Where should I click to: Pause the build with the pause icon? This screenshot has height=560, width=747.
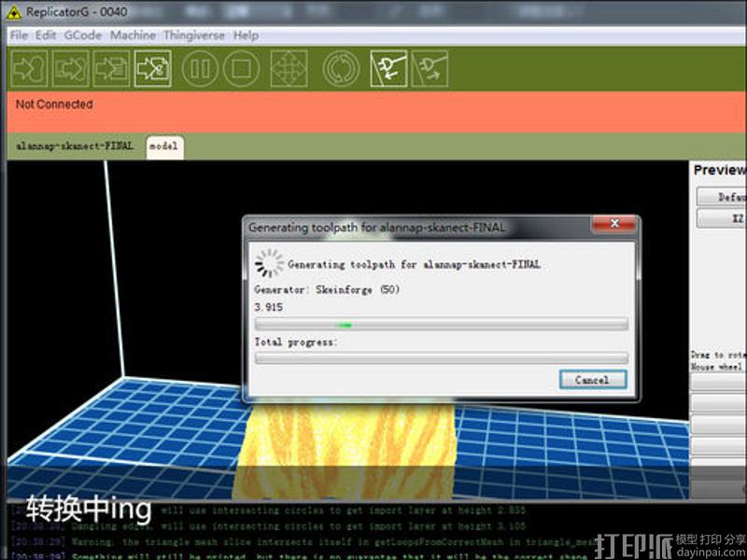point(199,69)
